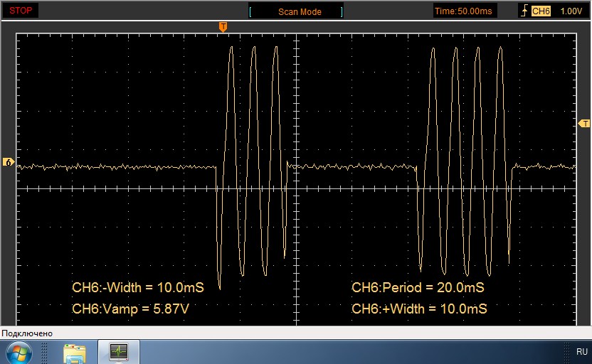The height and width of the screenshot is (364, 592).
Task: Select the CH6:Period = 20.0mS measurement
Action: [418, 288]
